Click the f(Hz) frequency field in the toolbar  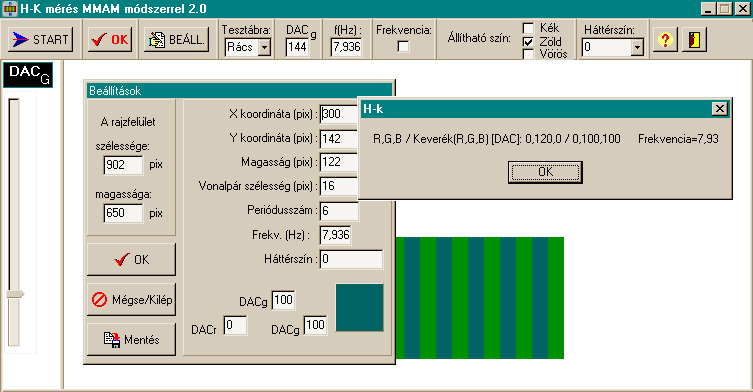click(x=346, y=47)
